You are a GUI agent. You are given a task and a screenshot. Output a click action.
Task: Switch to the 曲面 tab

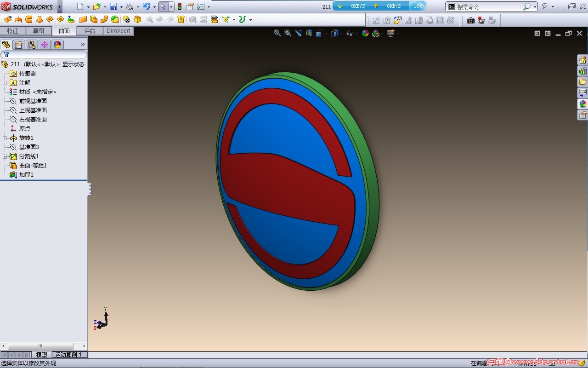tap(64, 31)
